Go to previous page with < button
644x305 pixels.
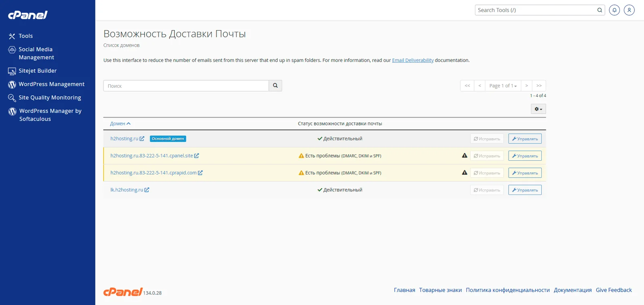[480, 86]
